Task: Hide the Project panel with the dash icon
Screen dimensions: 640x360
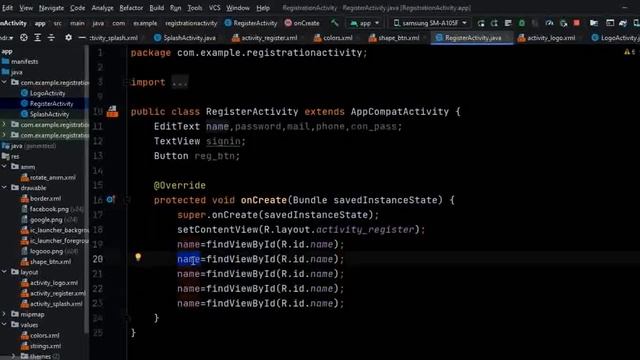Action: coord(82,38)
